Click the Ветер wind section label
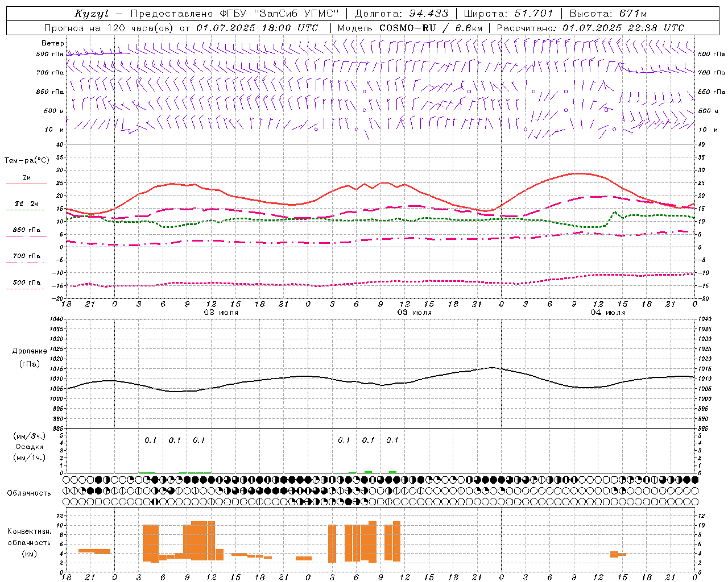This screenshot has height=582, width=728. pyautogui.click(x=52, y=43)
